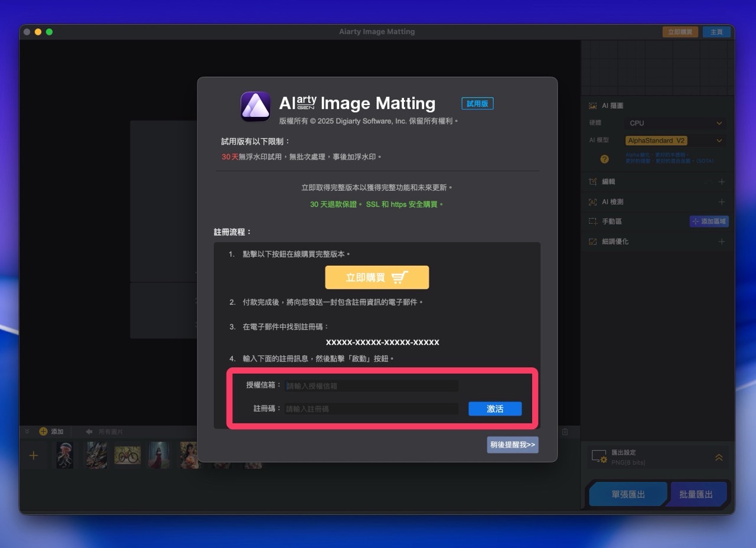Select the 細調優化 refine icon
The height and width of the screenshot is (548, 756).
(x=592, y=241)
